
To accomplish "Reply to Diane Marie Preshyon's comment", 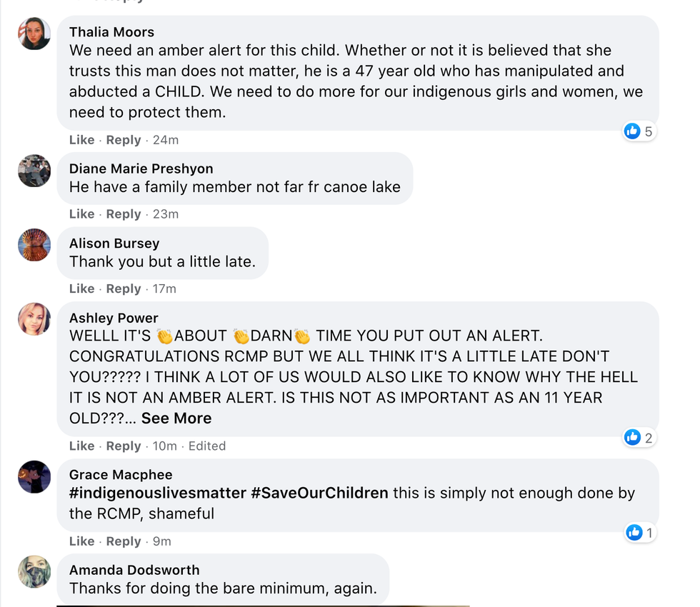I will (124, 214).
